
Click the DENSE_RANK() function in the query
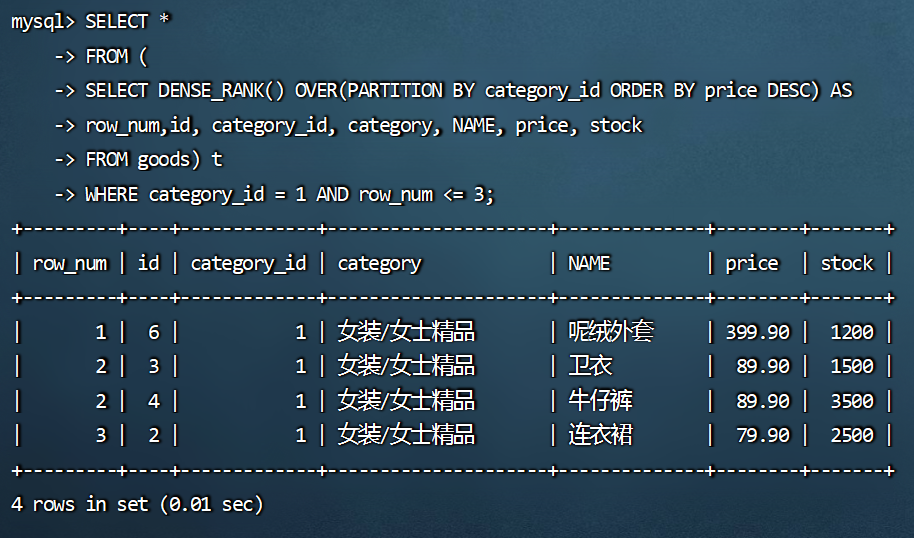pyautogui.click(x=222, y=91)
